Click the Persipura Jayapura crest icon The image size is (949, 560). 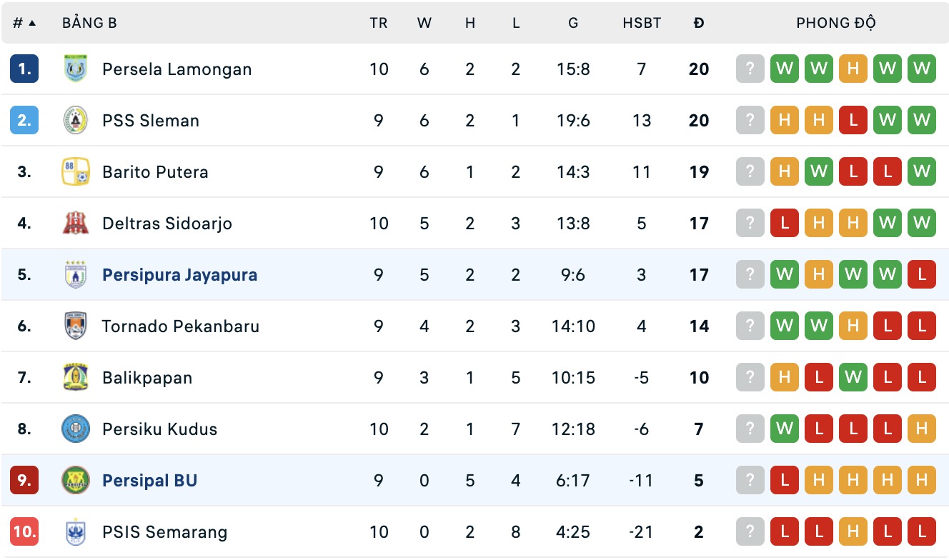pyautogui.click(x=75, y=275)
